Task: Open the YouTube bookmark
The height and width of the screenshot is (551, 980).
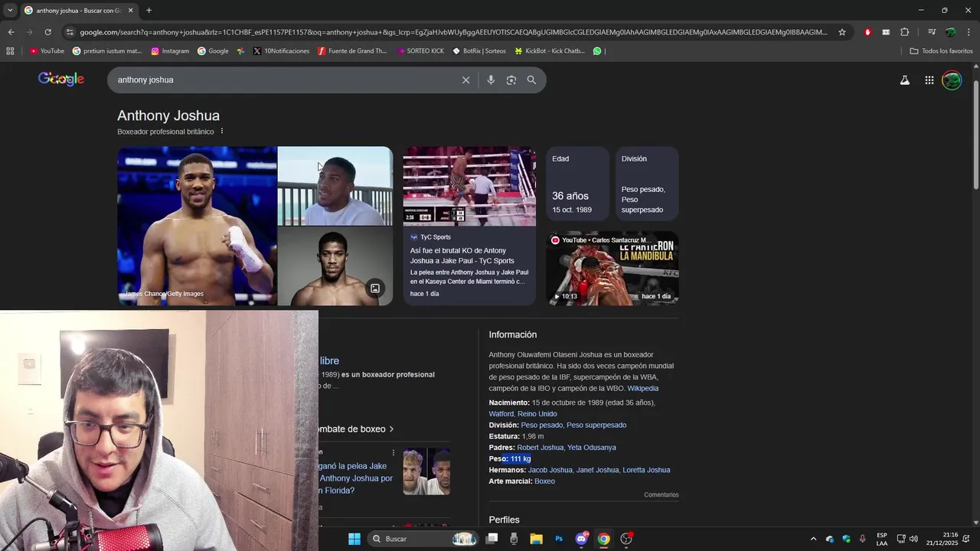Action: point(47,51)
